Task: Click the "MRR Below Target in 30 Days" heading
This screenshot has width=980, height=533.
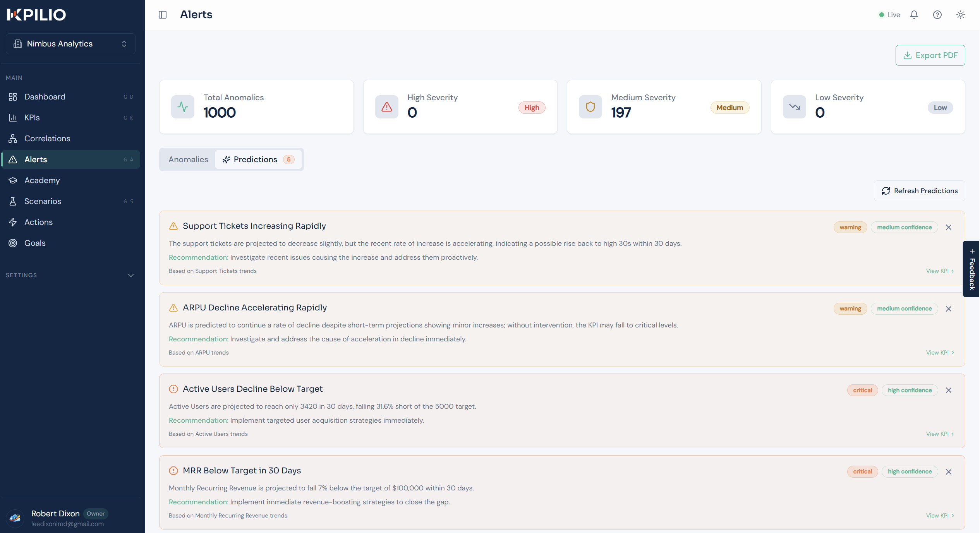Action: click(x=242, y=471)
